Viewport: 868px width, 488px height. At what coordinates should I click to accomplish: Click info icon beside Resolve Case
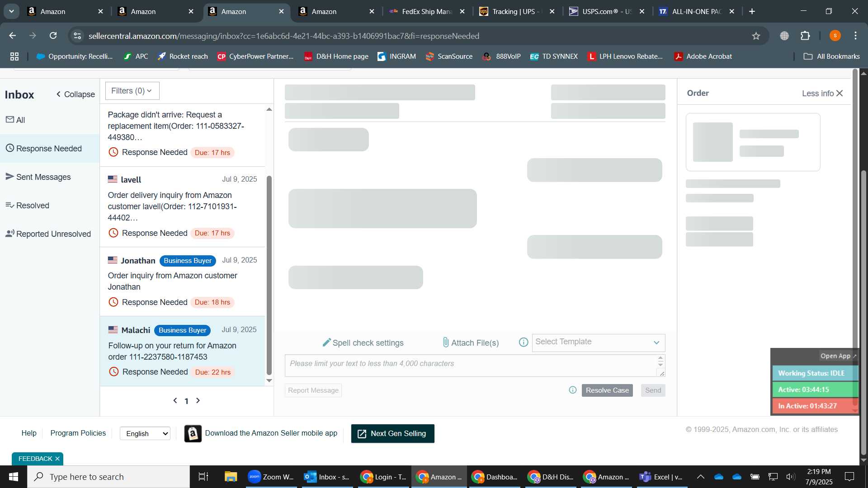[572, 390]
